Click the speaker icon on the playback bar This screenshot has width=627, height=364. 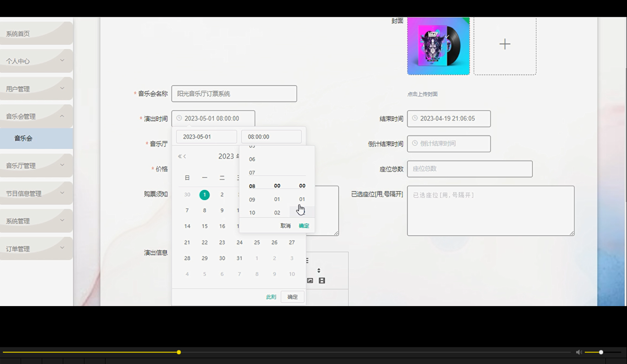coord(579,352)
